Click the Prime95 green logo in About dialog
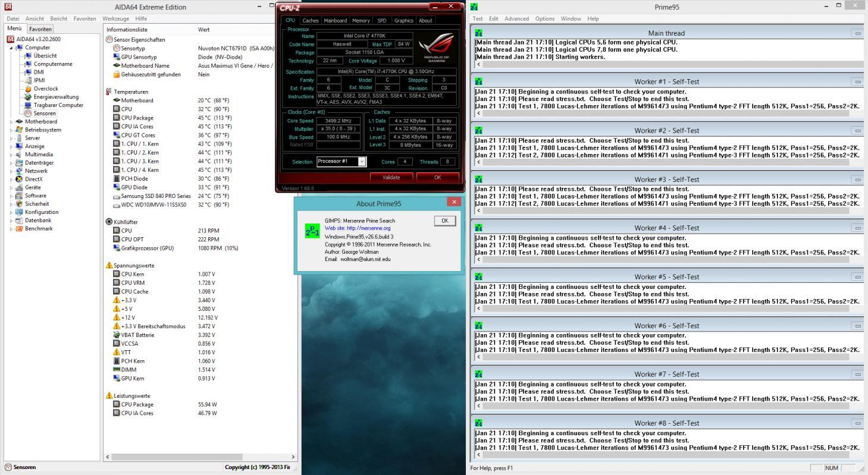 [312, 231]
